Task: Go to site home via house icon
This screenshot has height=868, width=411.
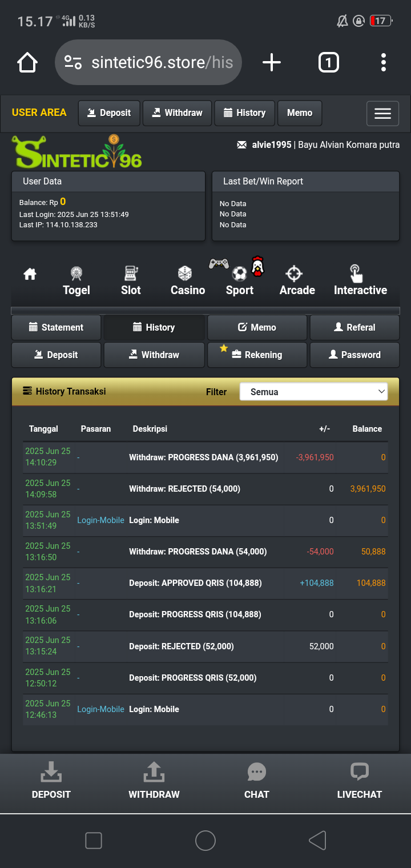Action: pyautogui.click(x=30, y=275)
